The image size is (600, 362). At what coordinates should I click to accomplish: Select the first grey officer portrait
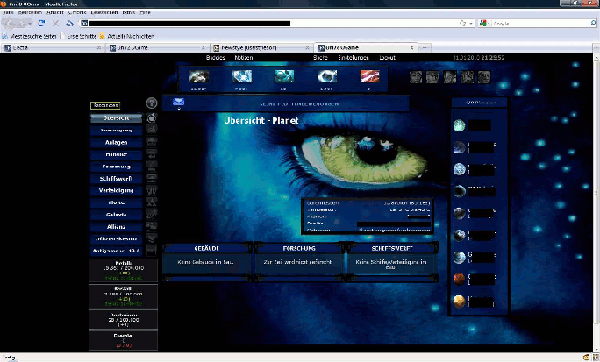[x=416, y=77]
